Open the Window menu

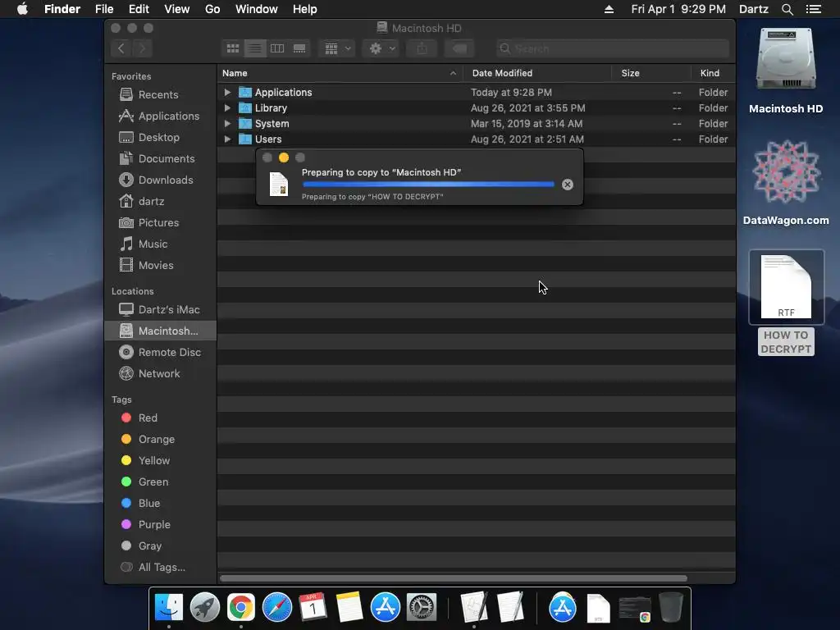(x=257, y=9)
